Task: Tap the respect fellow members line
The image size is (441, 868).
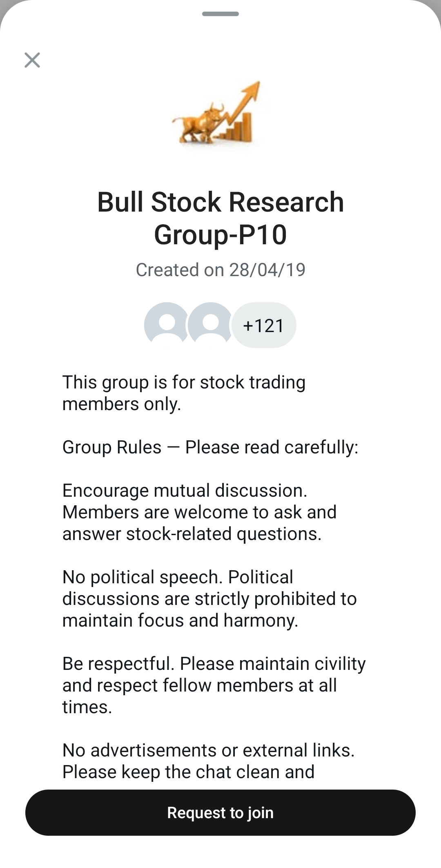Action: coord(199,685)
